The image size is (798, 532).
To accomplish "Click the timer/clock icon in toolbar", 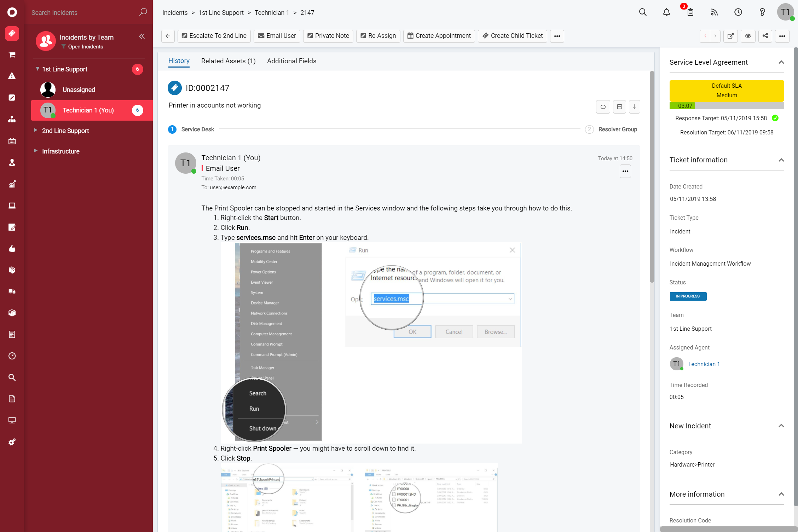I will click(x=738, y=12).
